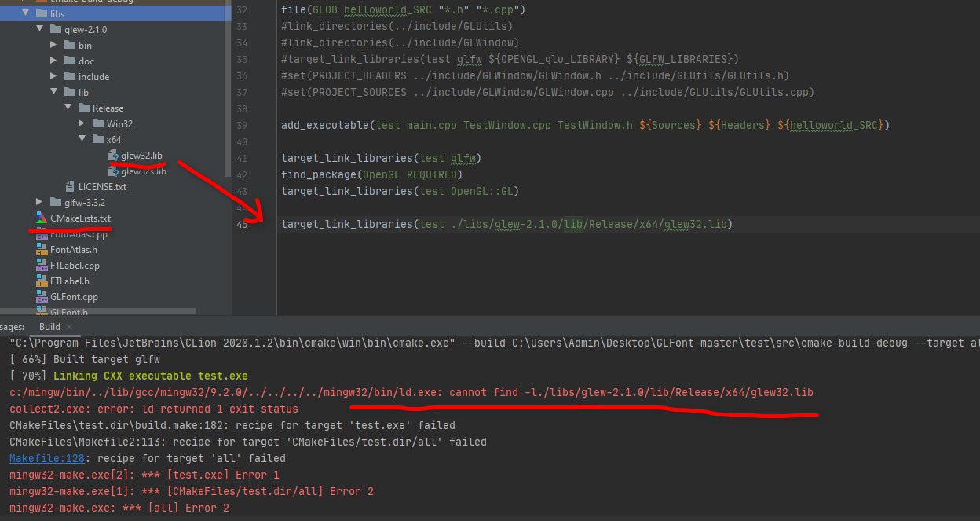Click the cmake.exe --build command output line
The width and height of the screenshot is (980, 521).
(x=495, y=343)
